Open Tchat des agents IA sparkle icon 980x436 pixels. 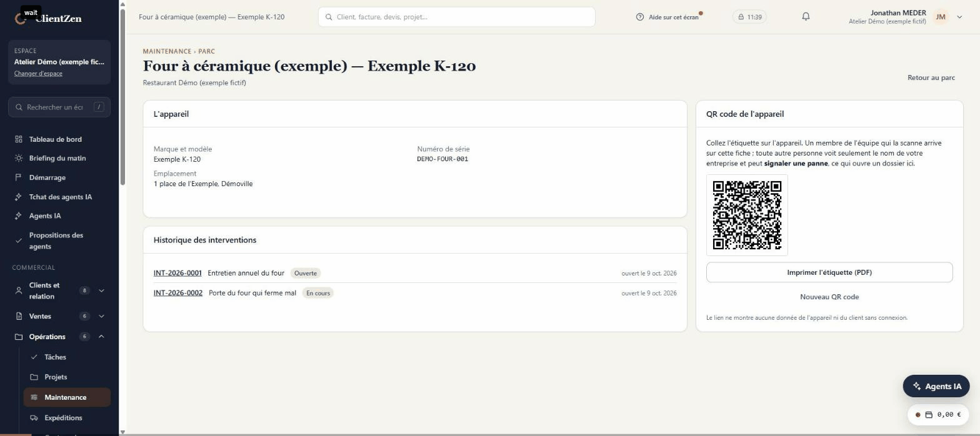point(19,197)
